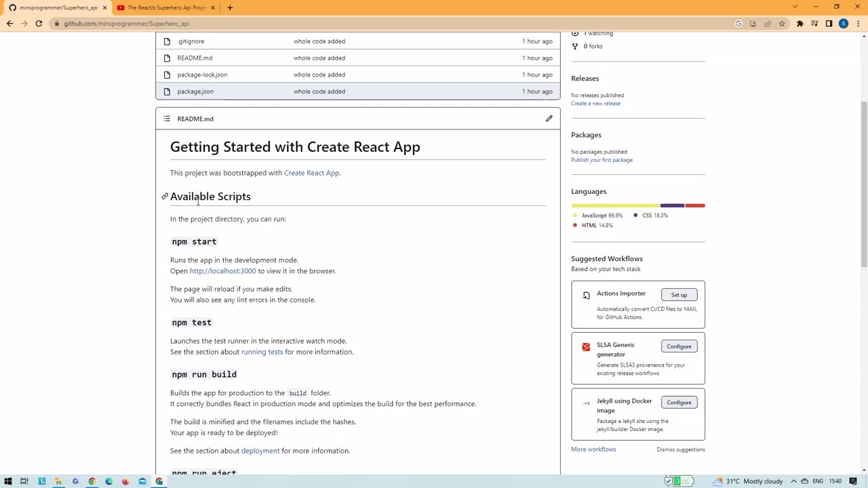Viewport: 868px width, 488px height.
Task: Click the CSS 18.3% language entry
Action: pos(651,216)
